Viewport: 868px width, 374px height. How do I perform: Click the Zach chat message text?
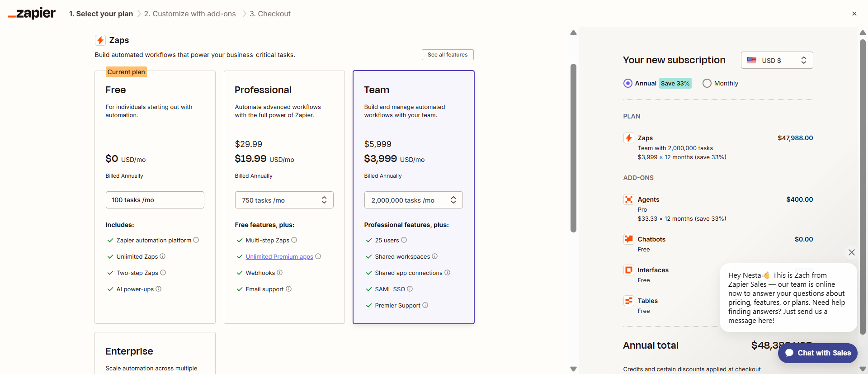[x=787, y=298]
